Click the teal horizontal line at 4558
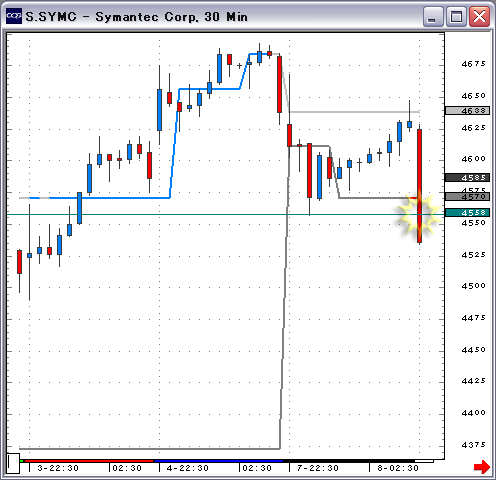The height and width of the screenshot is (480, 496). click(225, 214)
